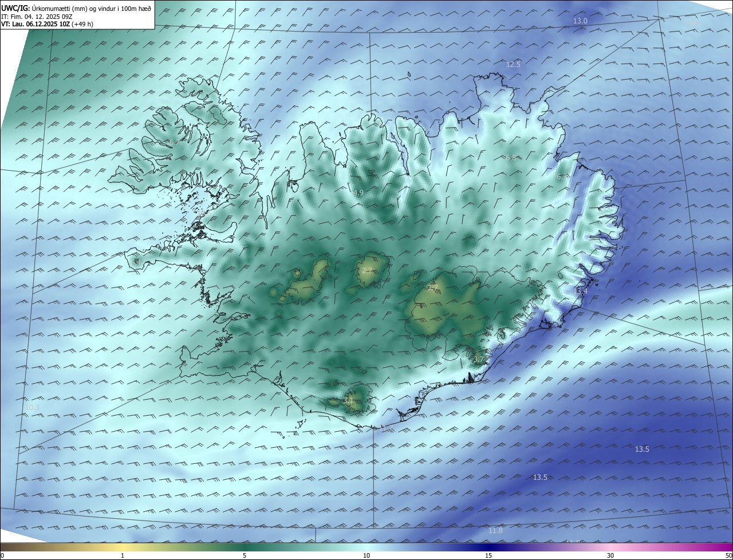Click the color scale at tick 0
733x560 pixels.
point(2,555)
